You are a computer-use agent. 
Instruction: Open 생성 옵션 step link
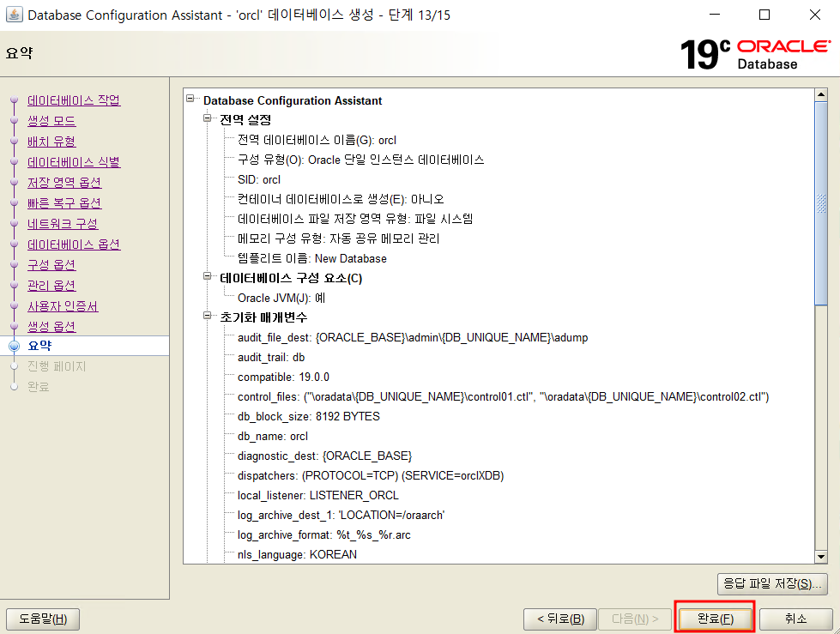(x=51, y=327)
